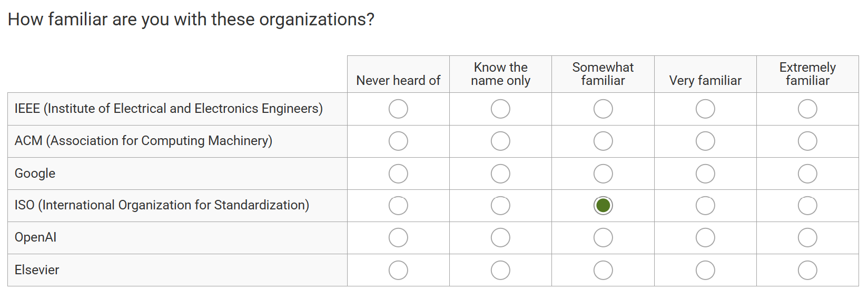
Task: Click the "Very familiar" column header
Action: click(x=705, y=81)
